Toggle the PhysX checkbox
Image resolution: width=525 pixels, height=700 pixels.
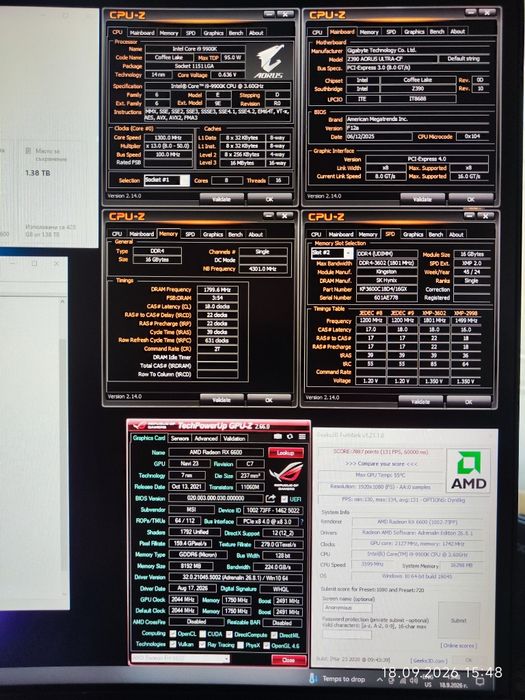[241, 645]
